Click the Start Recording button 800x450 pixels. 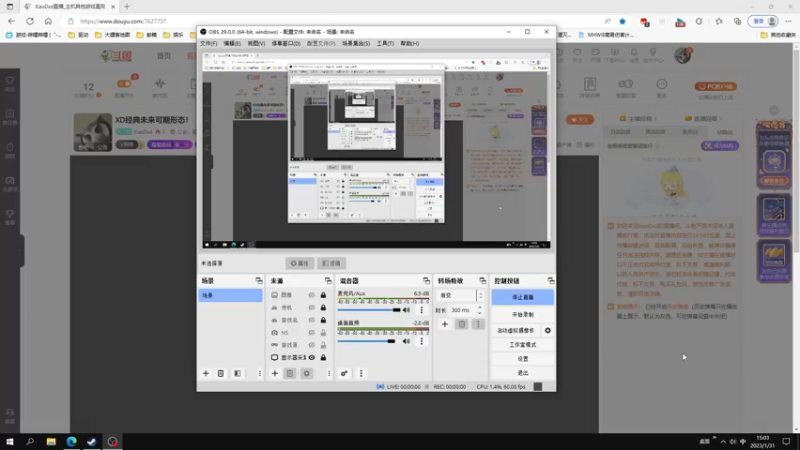[523, 315]
